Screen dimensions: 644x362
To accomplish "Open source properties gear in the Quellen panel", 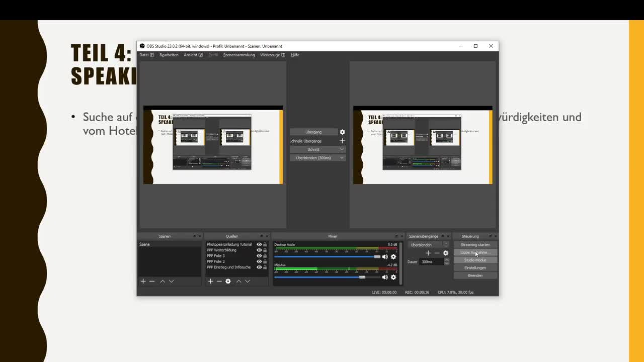I will 228,281.
